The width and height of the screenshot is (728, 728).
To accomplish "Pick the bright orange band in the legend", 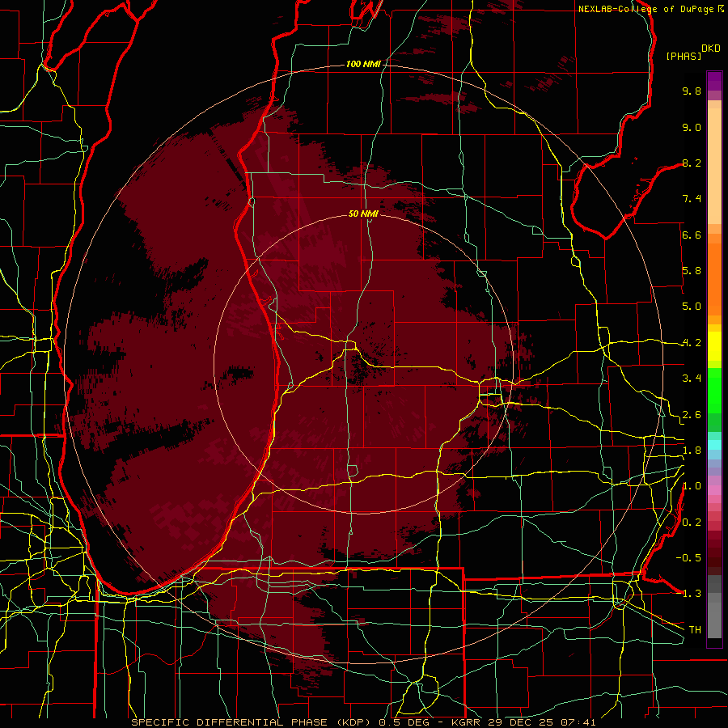I will point(714,278).
